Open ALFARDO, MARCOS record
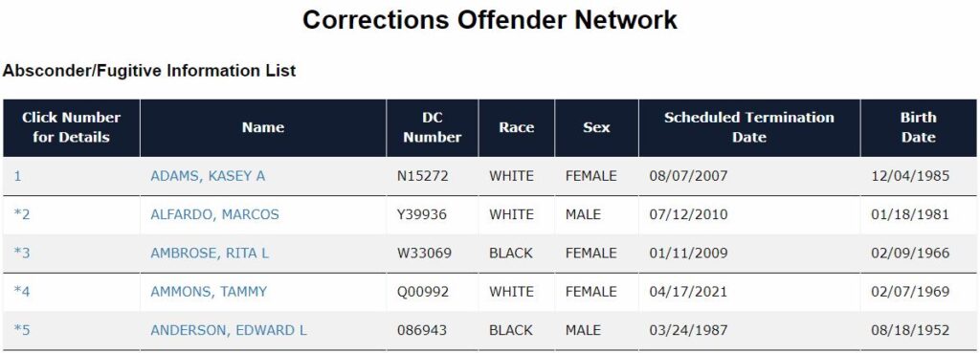 (214, 215)
